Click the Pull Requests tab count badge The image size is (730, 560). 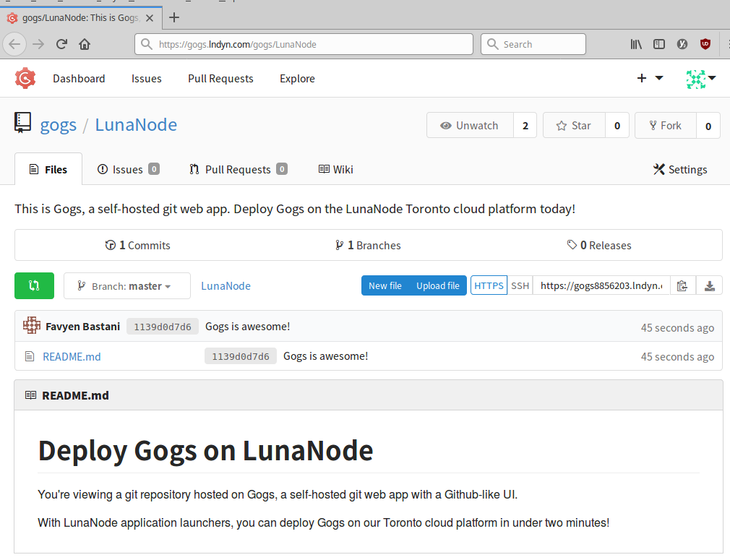(x=282, y=168)
